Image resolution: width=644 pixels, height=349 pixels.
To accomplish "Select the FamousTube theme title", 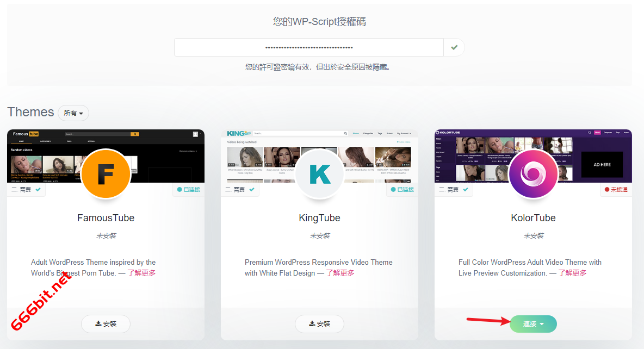I will tap(106, 218).
